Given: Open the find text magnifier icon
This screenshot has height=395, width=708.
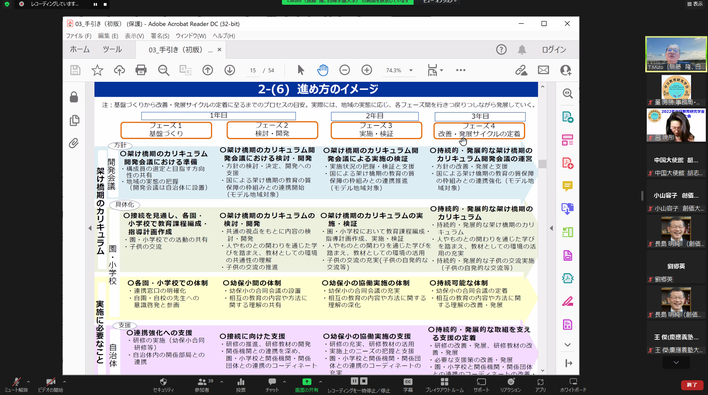Looking at the screenshot, I should pyautogui.click(x=163, y=70).
